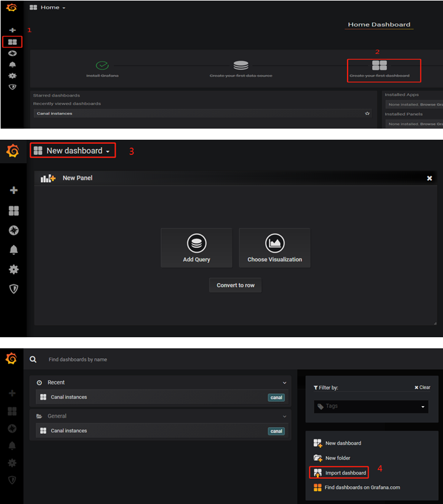Open Canal instances under the Recent section
The image size is (443, 504).
(162, 397)
